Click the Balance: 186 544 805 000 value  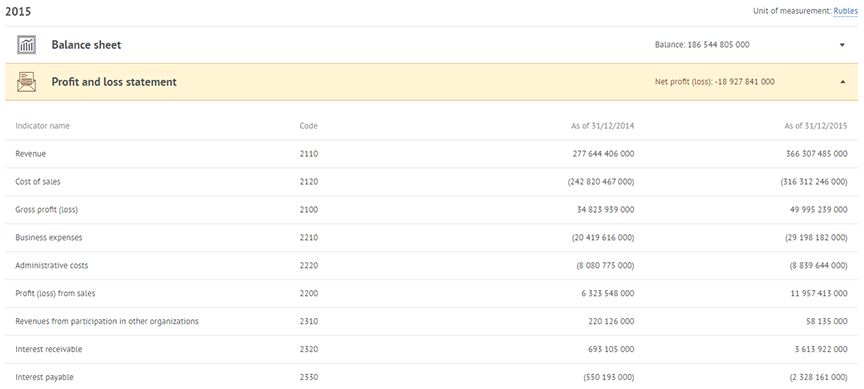[702, 45]
